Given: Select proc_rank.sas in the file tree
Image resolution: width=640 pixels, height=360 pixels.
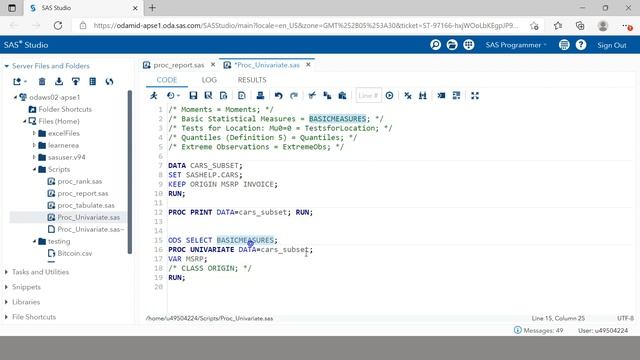Looking at the screenshot, I should (x=80, y=181).
